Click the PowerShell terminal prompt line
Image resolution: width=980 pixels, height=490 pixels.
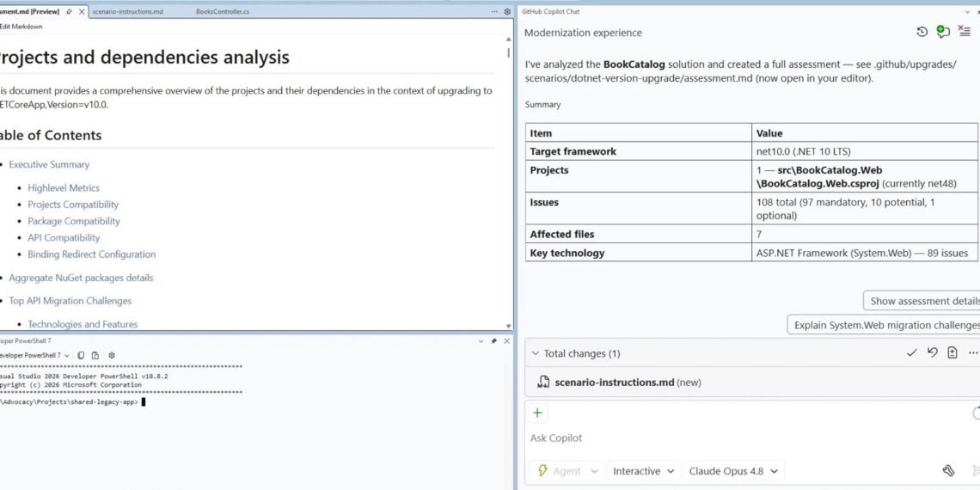pyautogui.click(x=72, y=401)
